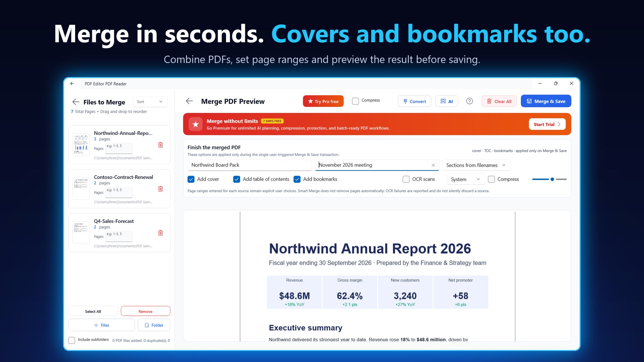Restore down the PDF Editor window

[x=556, y=83]
